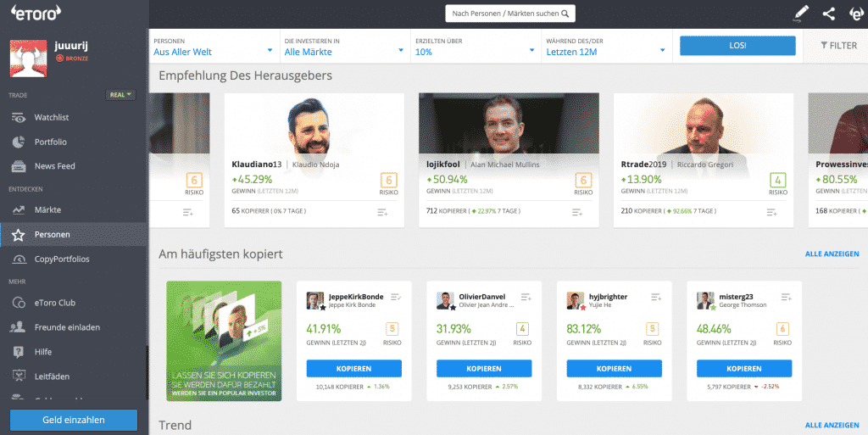The image size is (868, 435).
Task: Click the Watchlist eye icon
Action: (x=19, y=117)
